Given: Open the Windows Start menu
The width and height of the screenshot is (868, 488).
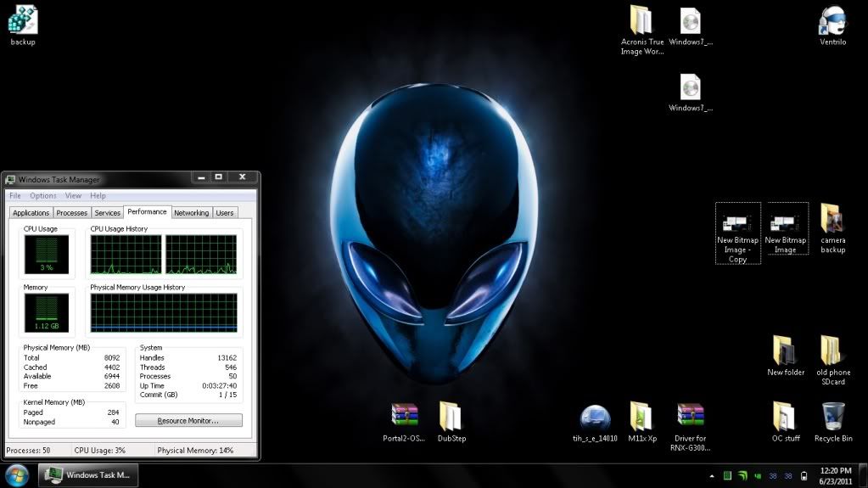Looking at the screenshot, I should coord(17,474).
